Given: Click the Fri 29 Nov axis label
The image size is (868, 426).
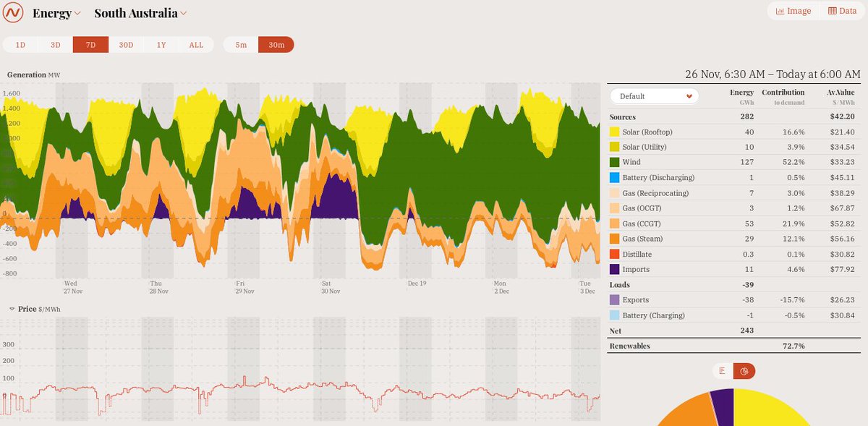Looking at the screenshot, I should [x=245, y=287].
